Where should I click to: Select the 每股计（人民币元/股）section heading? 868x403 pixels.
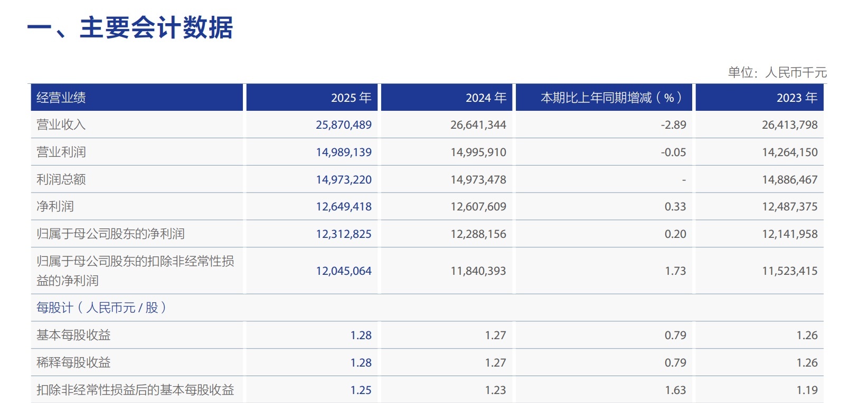coord(101,308)
